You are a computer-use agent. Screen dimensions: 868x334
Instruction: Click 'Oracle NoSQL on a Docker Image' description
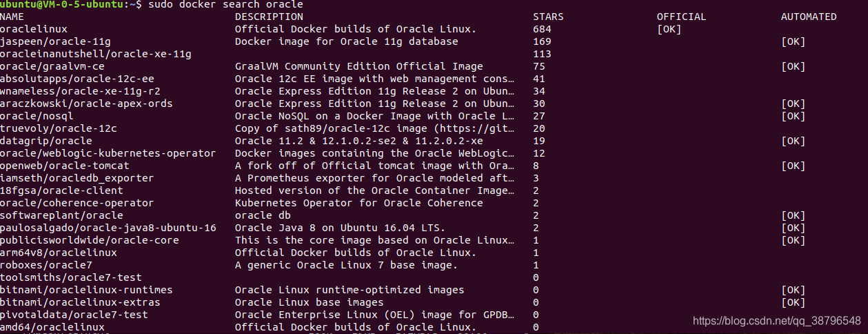[374, 116]
